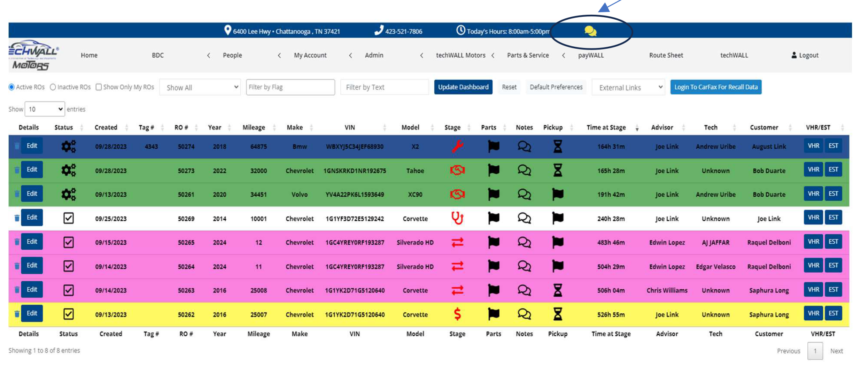868x374 pixels.
Task: Toggle status checkbox for RO 50264
Action: click(x=68, y=266)
